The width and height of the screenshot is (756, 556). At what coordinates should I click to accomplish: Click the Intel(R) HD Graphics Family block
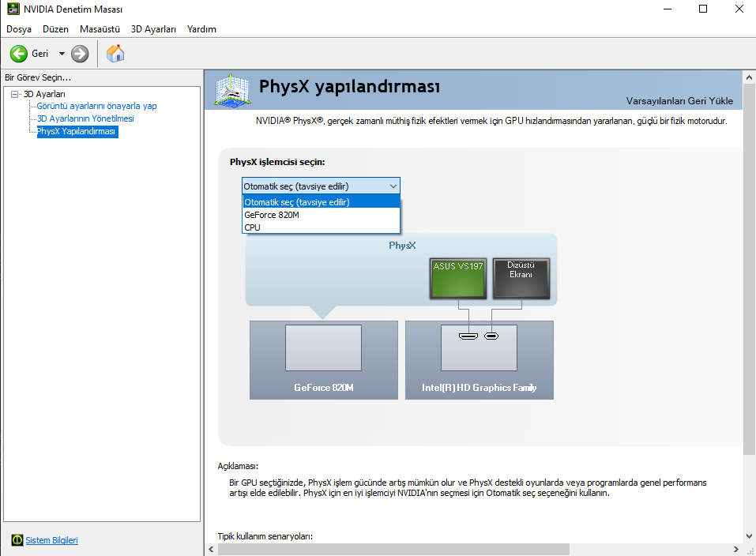click(480, 359)
